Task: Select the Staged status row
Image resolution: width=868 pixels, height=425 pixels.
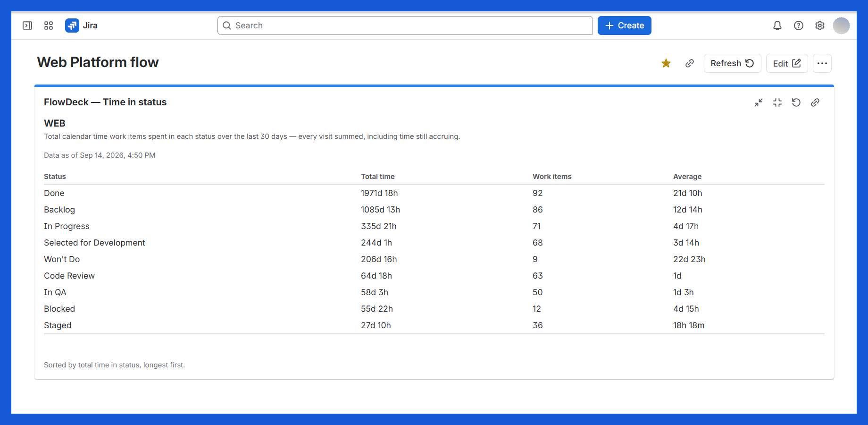Action: tap(434, 325)
